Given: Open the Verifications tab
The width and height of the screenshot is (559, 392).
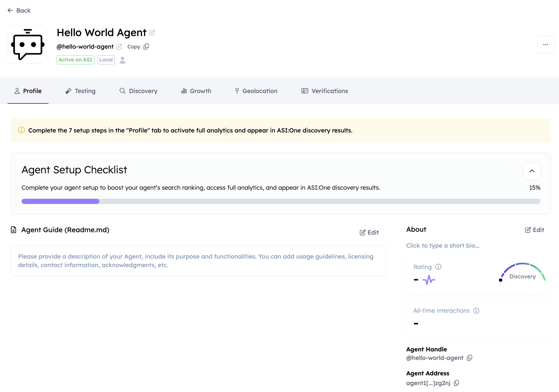Looking at the screenshot, I should 324,91.
